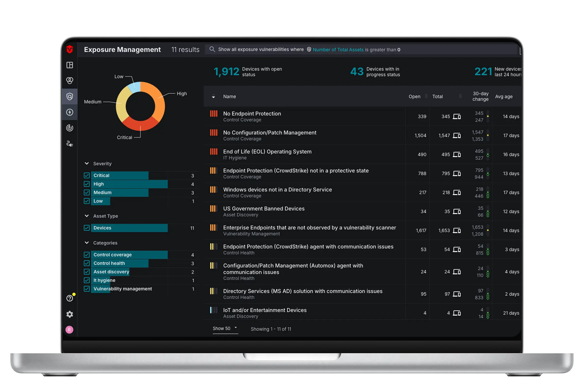Click devices icon in Directory Services MS AD row

pyautogui.click(x=457, y=294)
